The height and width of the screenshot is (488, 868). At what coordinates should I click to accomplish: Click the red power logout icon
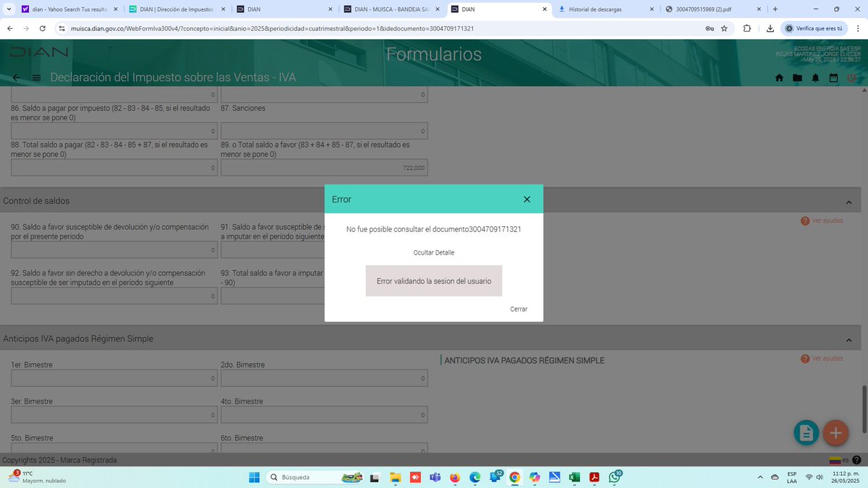pyautogui.click(x=851, y=78)
